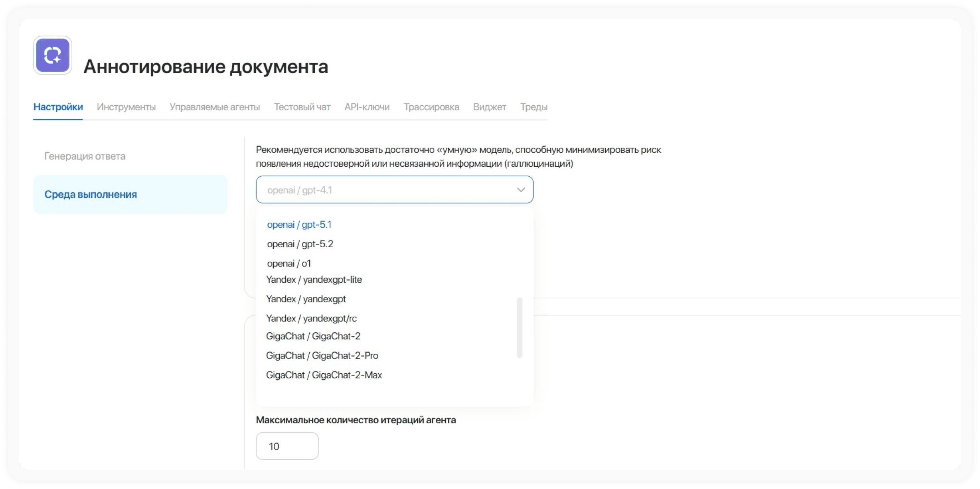
Task: Select Среда выполнения sidebar item
Action: (91, 194)
